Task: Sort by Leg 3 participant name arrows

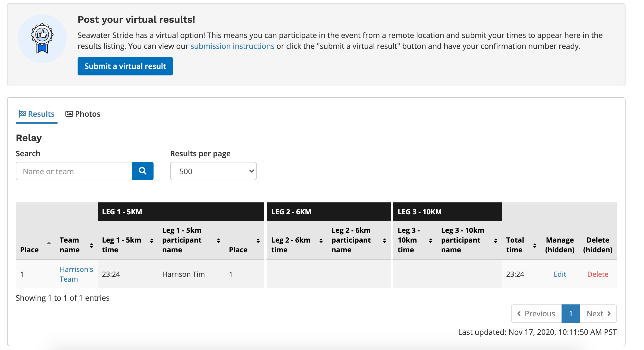Action: tap(496, 240)
